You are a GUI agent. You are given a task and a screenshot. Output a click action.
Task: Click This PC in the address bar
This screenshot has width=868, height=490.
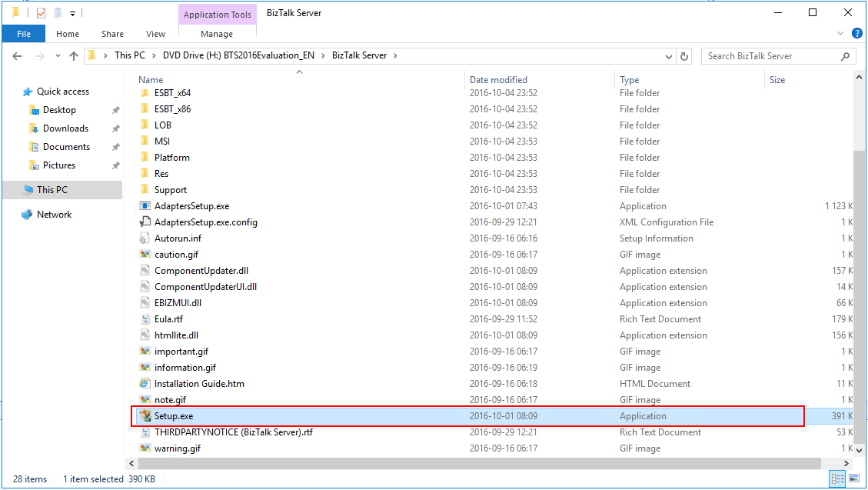click(129, 55)
